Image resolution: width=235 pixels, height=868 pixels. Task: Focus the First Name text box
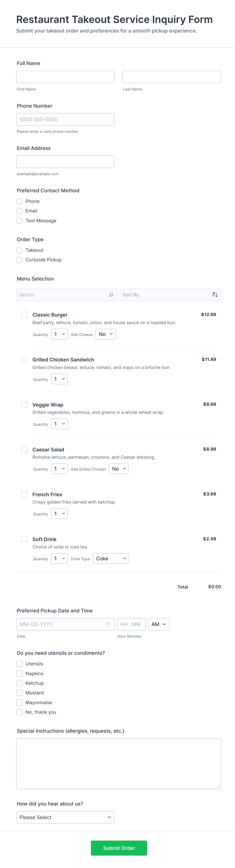point(65,77)
